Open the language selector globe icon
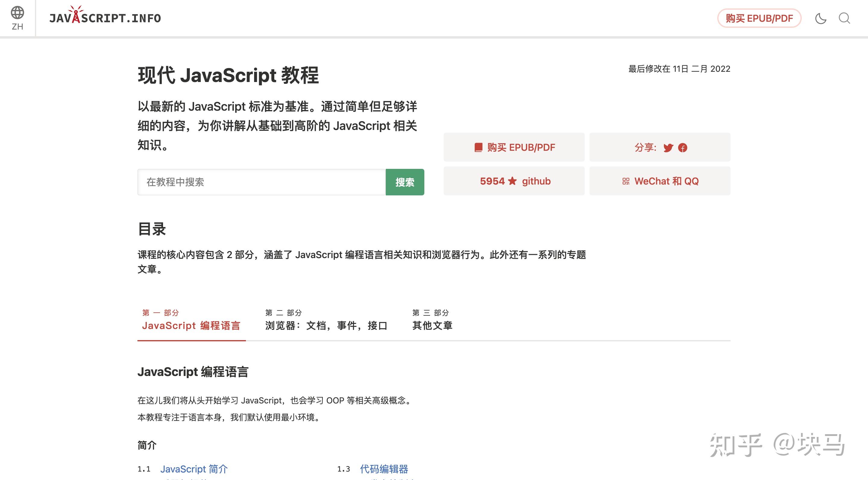Viewport: 868px width, 480px height. point(17,13)
